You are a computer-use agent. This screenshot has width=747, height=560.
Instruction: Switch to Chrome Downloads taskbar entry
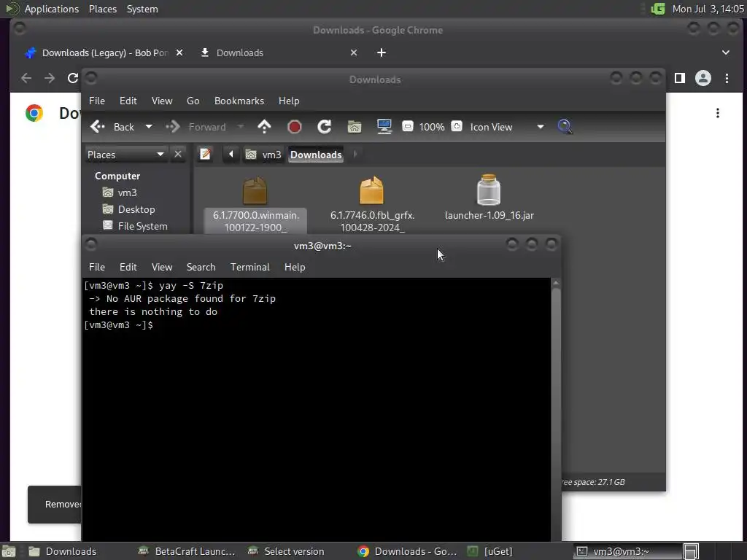tap(407, 551)
